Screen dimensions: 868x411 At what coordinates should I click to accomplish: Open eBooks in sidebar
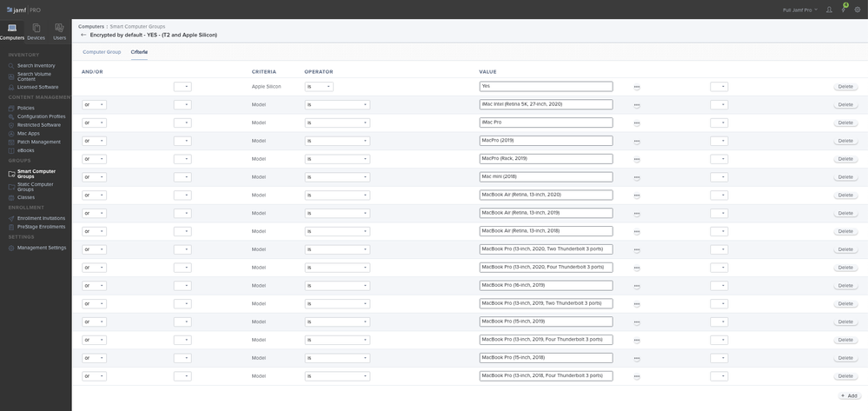coord(25,150)
